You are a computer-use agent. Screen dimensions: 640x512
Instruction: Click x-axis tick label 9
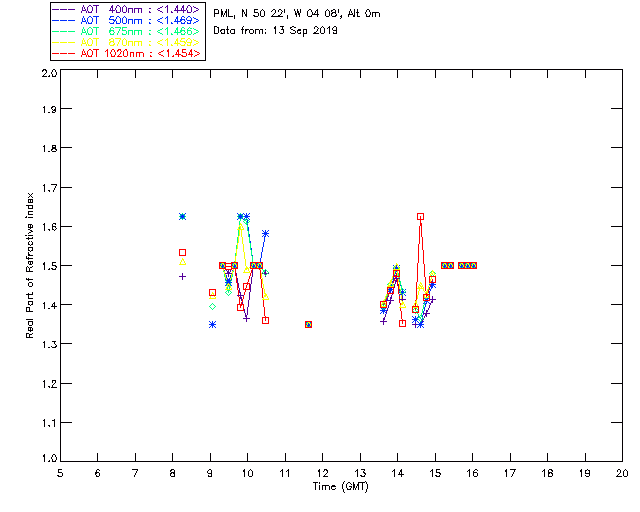pyautogui.click(x=210, y=473)
